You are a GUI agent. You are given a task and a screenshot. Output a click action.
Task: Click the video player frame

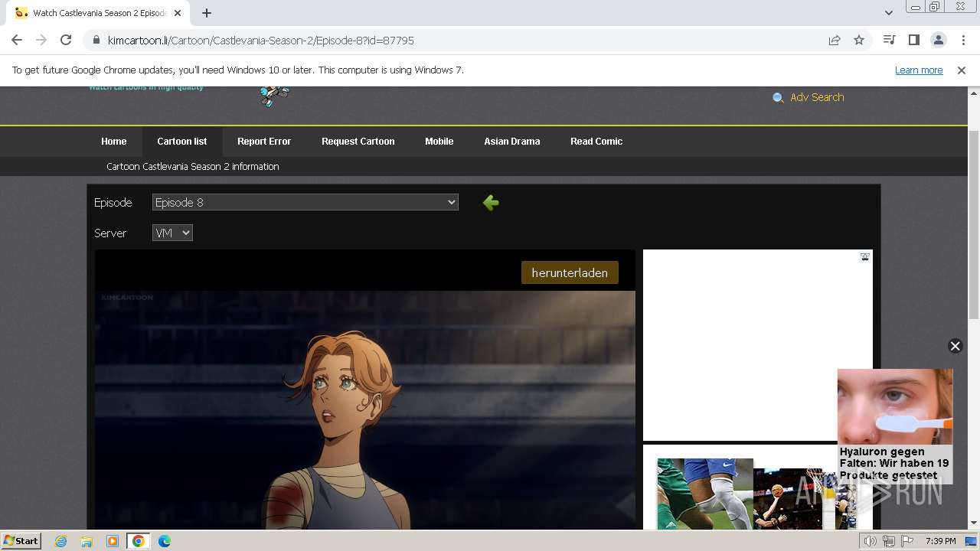pyautogui.click(x=365, y=409)
